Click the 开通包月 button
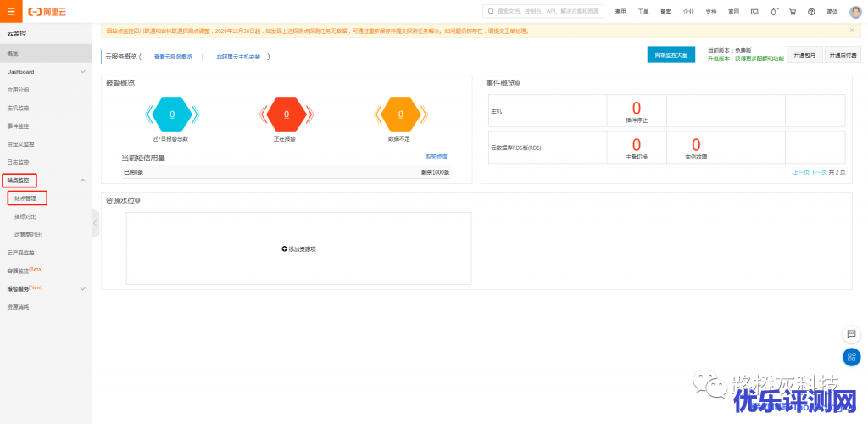The height and width of the screenshot is (424, 868). pos(804,55)
